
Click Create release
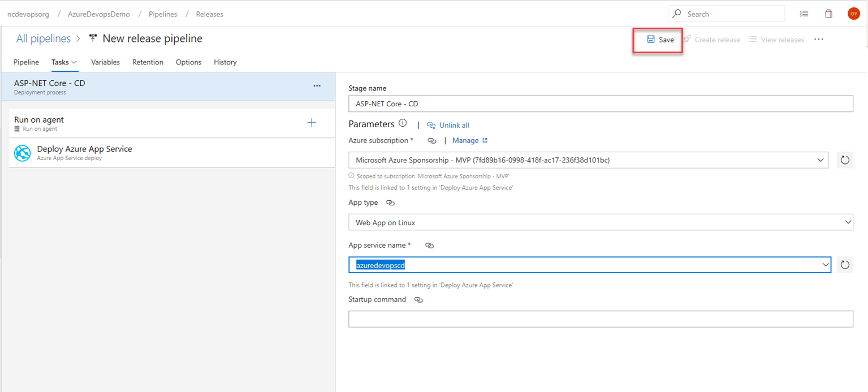(711, 40)
